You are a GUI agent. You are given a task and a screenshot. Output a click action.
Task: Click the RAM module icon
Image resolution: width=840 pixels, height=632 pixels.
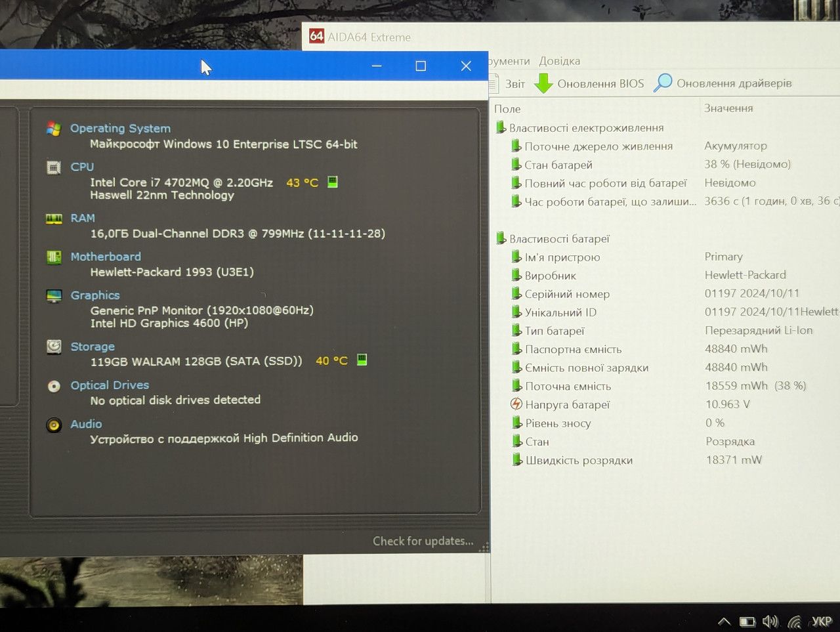click(54, 219)
